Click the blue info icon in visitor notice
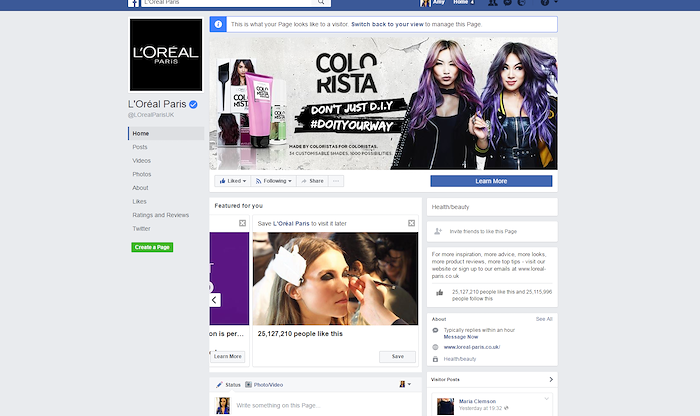700x416 pixels. [218, 24]
